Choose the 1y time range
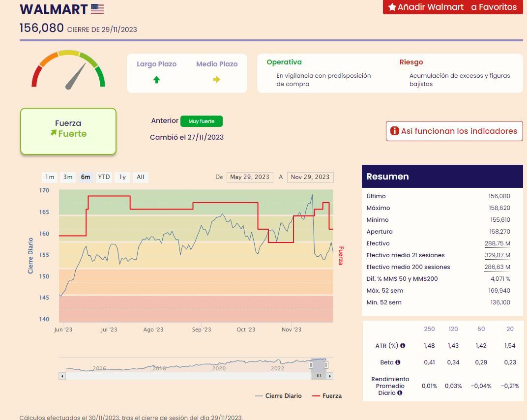 (122, 177)
